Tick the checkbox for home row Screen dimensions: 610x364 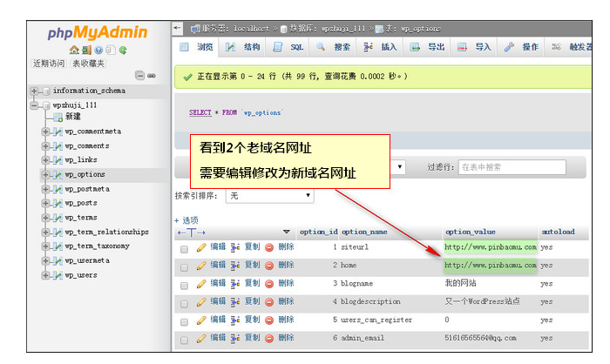tap(185, 267)
